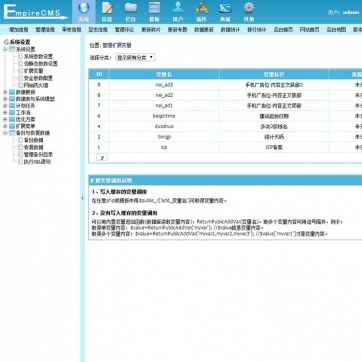Open the 信息 (Info) notepad icon

pyautogui.click(x=107, y=8)
